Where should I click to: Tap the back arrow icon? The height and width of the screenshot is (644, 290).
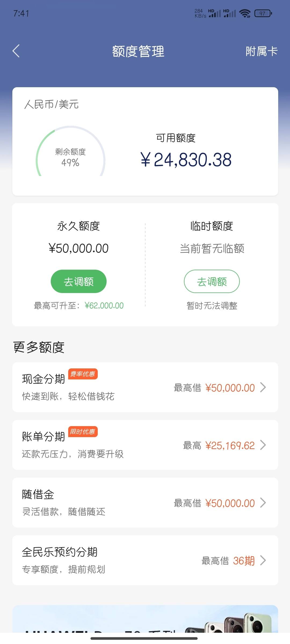16,51
